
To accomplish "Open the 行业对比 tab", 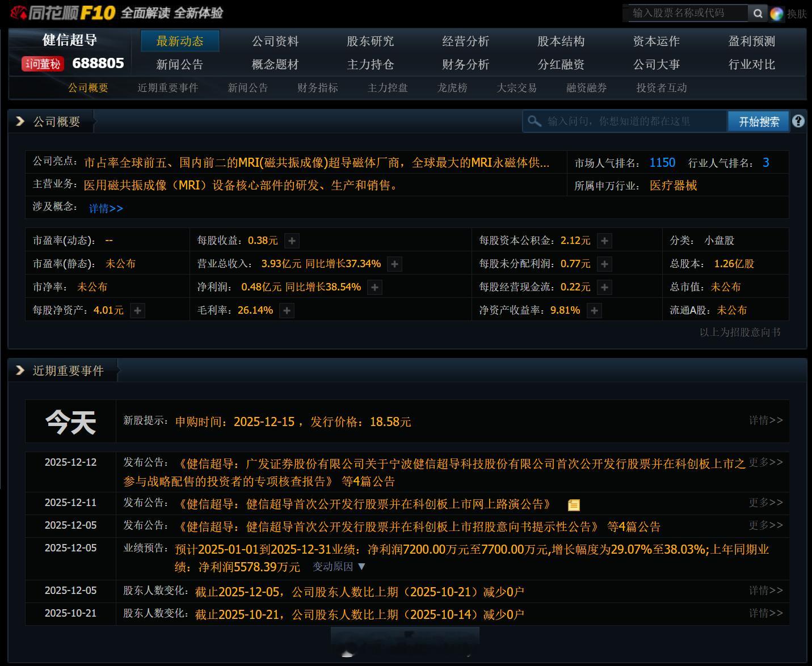I will (x=752, y=64).
